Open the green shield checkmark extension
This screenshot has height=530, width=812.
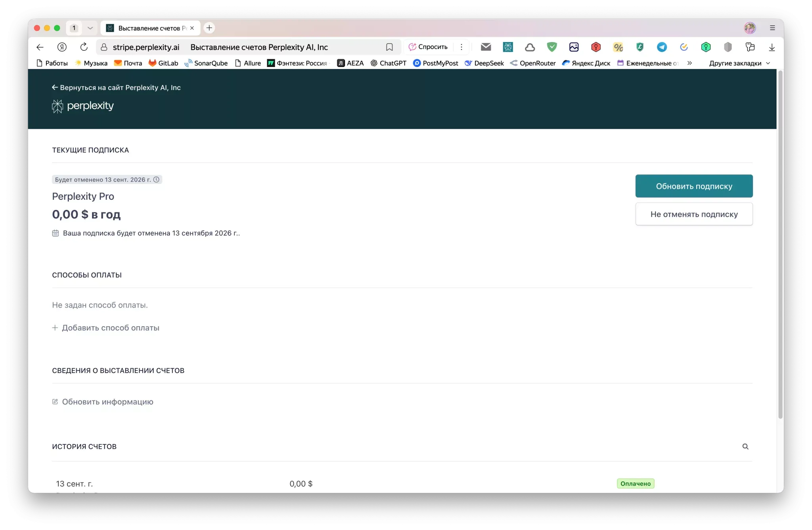click(552, 47)
